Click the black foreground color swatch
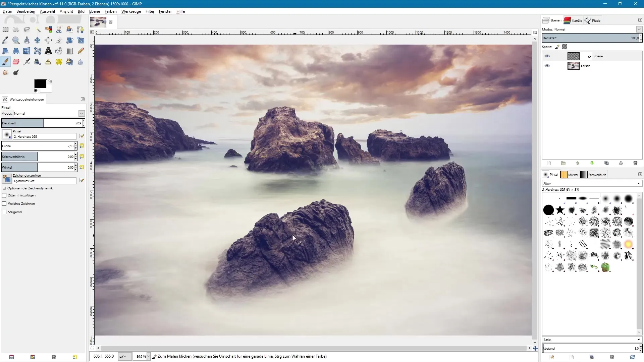Screen dimensions: 644x362 click(x=40, y=84)
